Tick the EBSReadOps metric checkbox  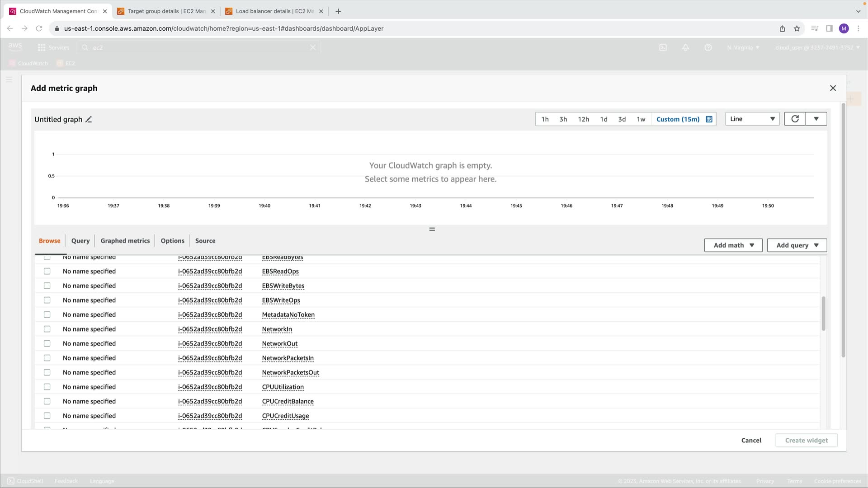pos(47,271)
